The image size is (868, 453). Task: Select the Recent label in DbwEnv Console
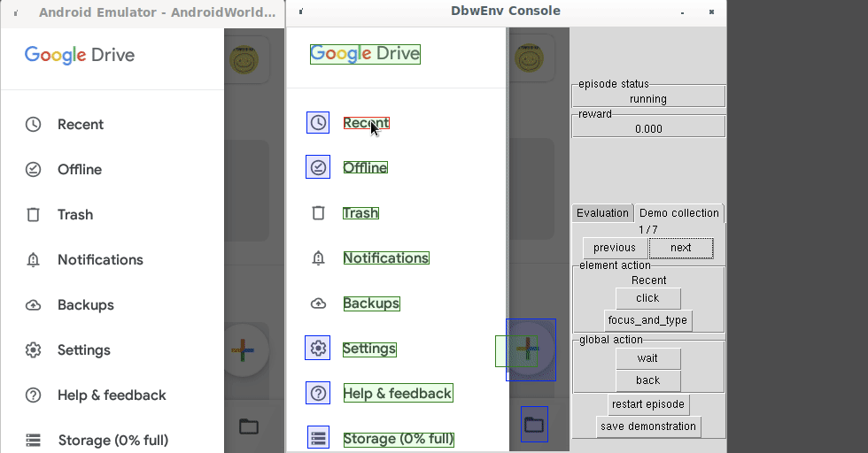coord(367,123)
